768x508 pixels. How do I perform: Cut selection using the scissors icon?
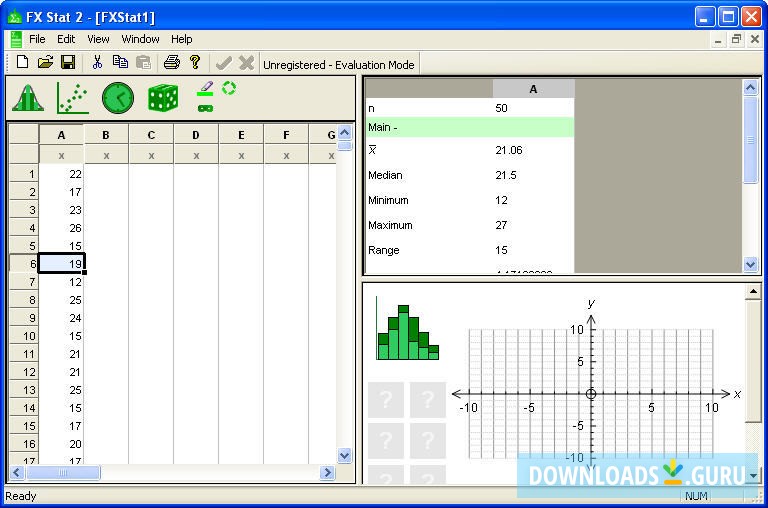pos(97,62)
